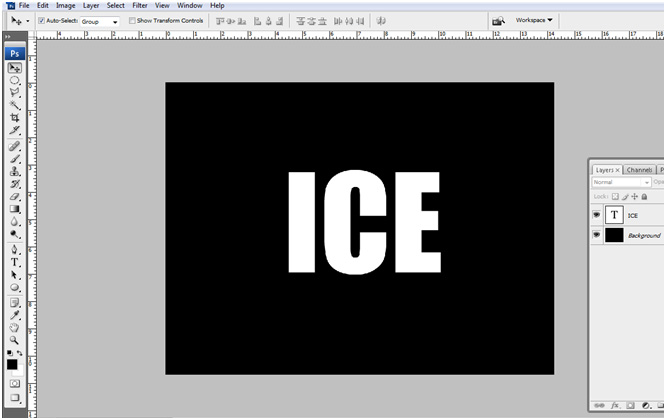
Task: Select the Zoom tool
Action: (15, 340)
